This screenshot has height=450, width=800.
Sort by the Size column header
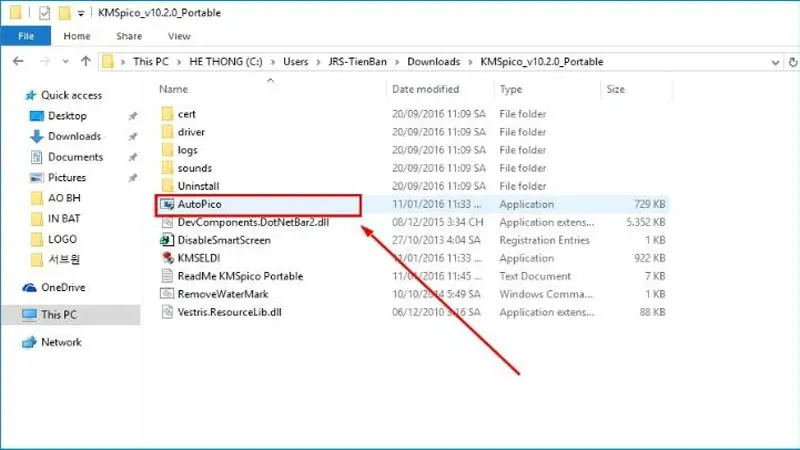(615, 89)
